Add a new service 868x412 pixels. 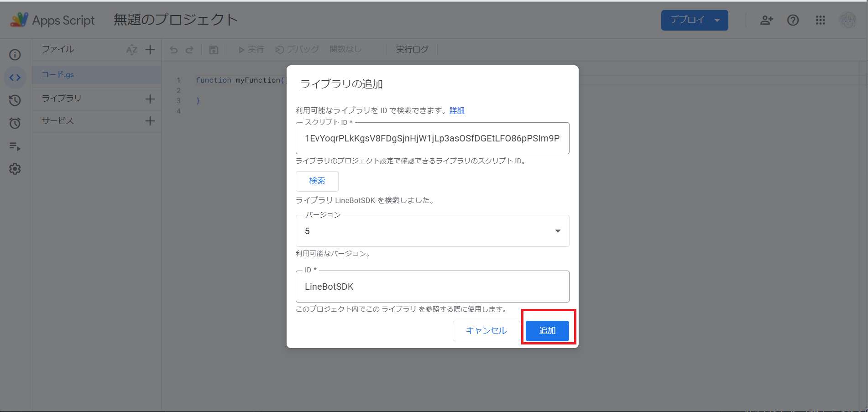[x=150, y=121]
